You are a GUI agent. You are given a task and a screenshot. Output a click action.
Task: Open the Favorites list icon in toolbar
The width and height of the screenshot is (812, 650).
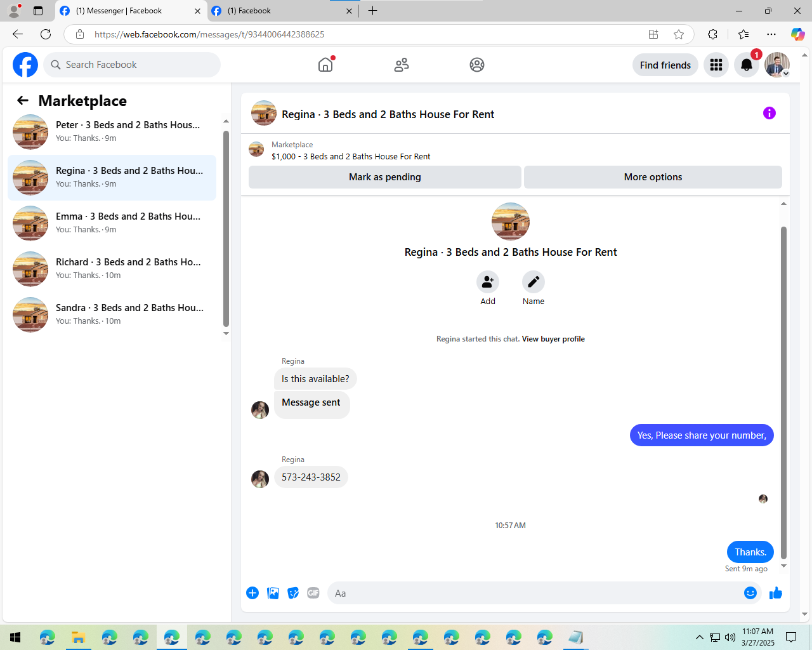pyautogui.click(x=743, y=34)
